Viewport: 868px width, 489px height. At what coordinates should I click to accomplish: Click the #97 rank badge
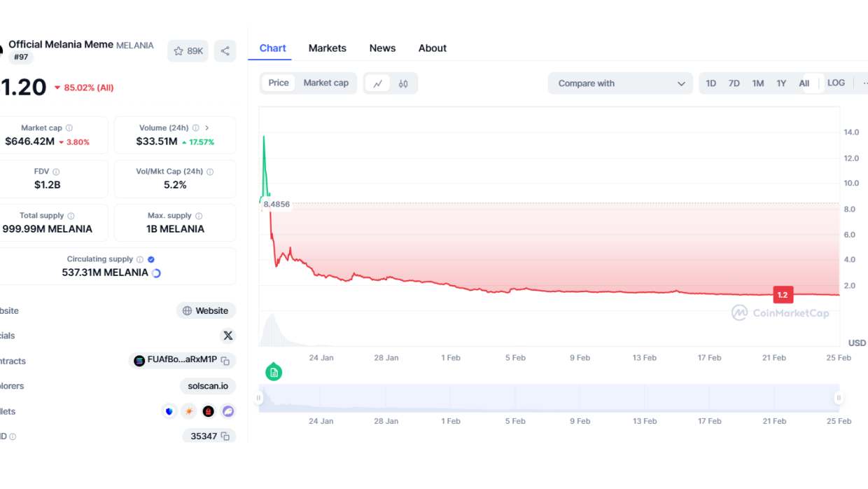pyautogui.click(x=21, y=57)
